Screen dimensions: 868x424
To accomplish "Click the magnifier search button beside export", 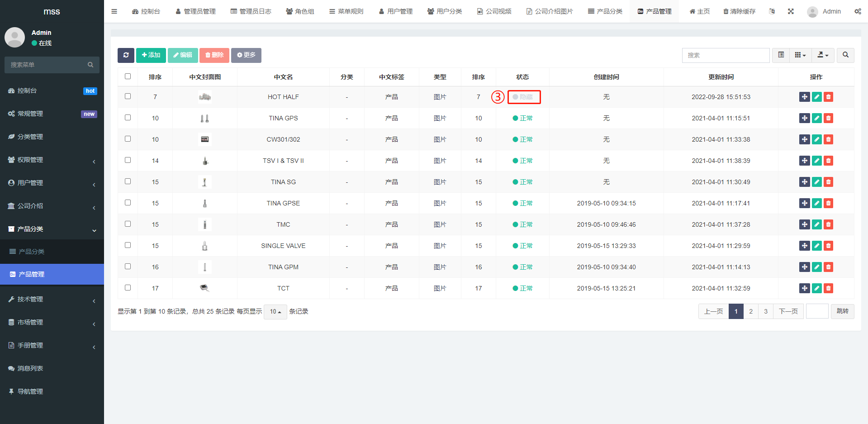I will click(x=845, y=55).
